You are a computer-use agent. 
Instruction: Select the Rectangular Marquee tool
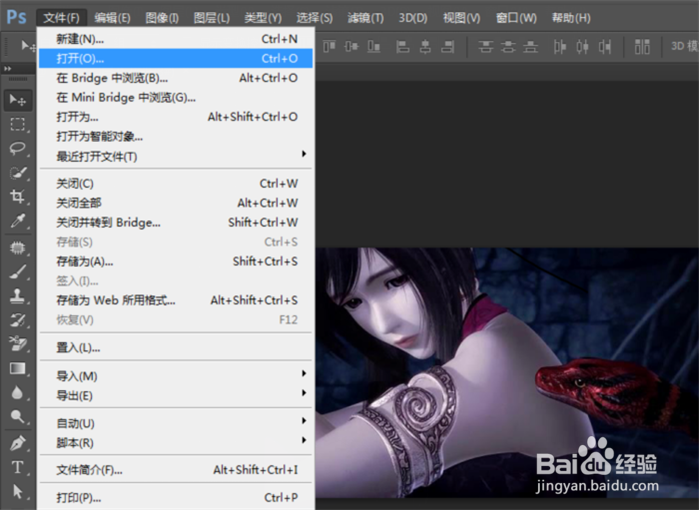click(18, 124)
